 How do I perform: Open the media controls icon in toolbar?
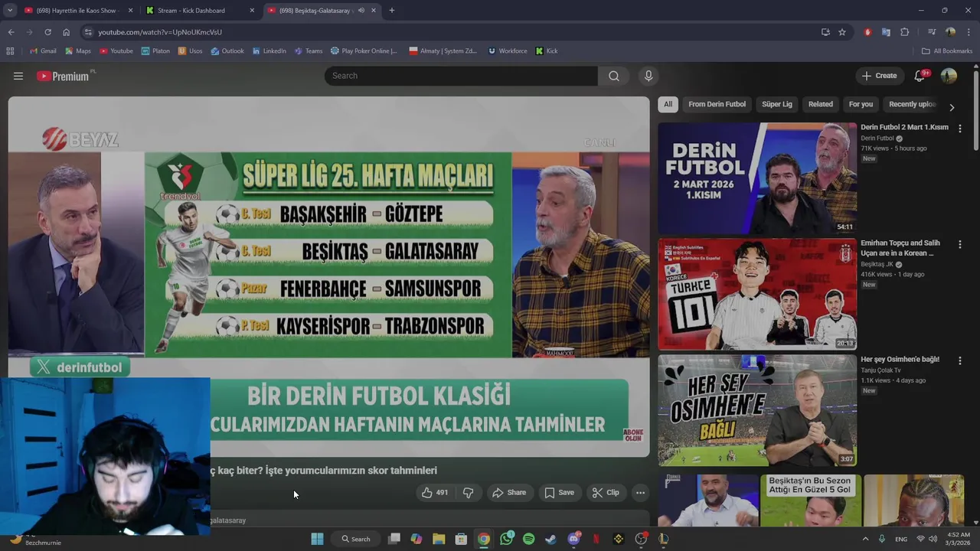(932, 32)
